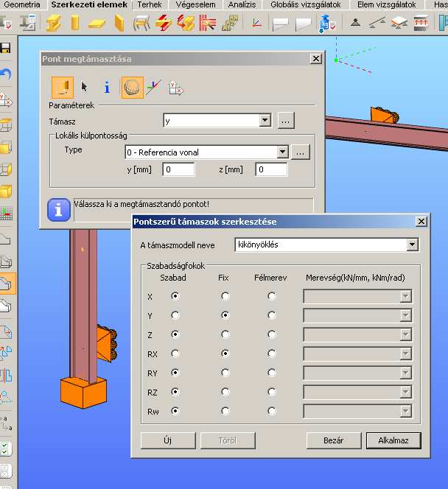Switch to the Elem vizsgálatok tab
This screenshot has width=448, height=489.
pos(387,4)
